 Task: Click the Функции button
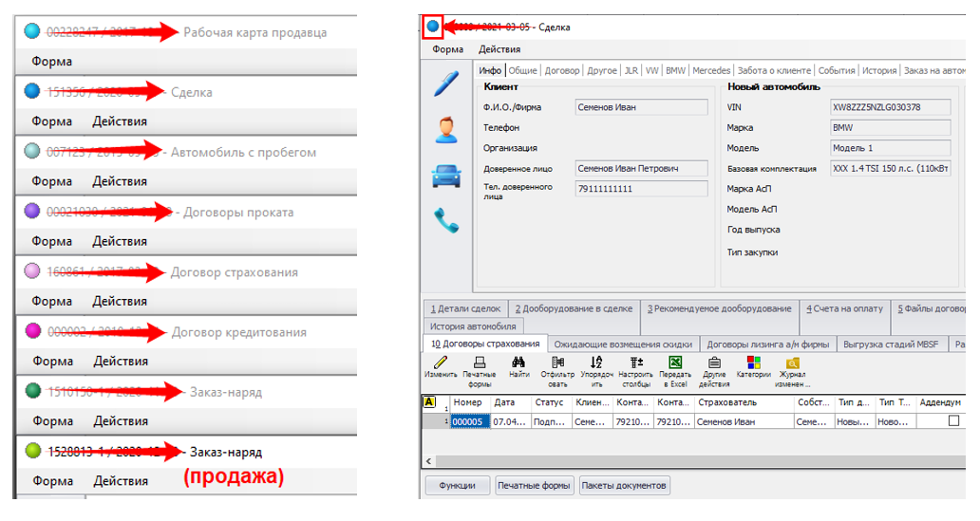[457, 486]
